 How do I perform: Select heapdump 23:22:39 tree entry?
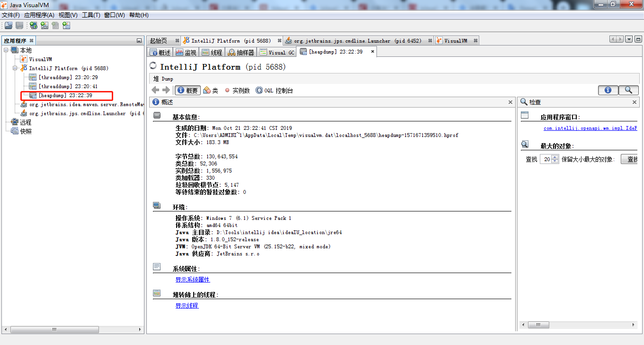pos(61,95)
